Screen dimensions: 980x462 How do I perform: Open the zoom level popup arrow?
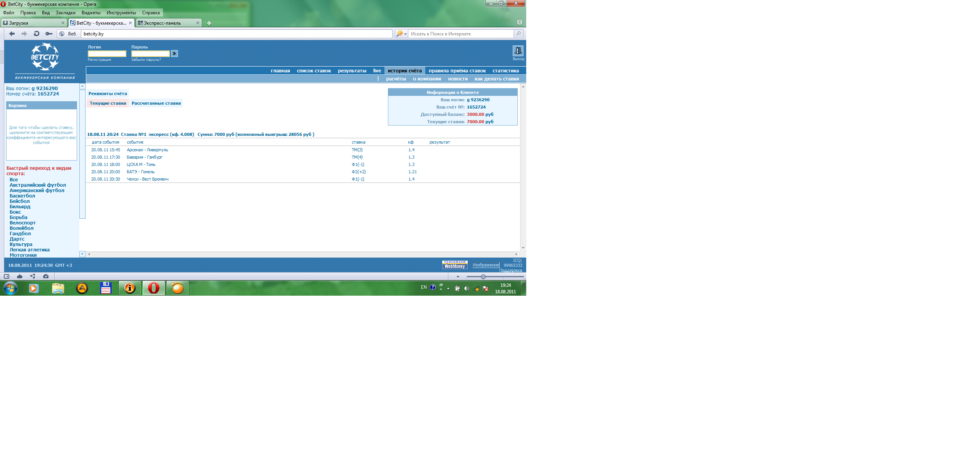[x=458, y=276]
